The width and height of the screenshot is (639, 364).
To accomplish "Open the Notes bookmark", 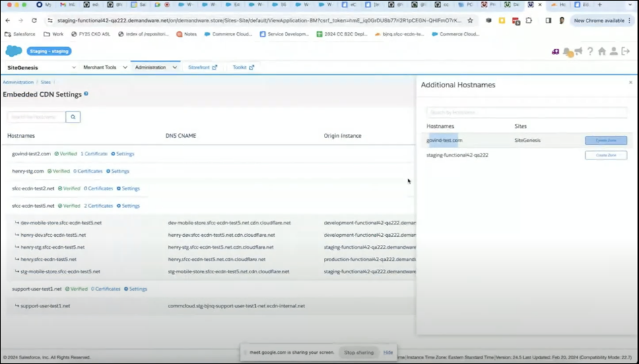I will pyautogui.click(x=187, y=34).
